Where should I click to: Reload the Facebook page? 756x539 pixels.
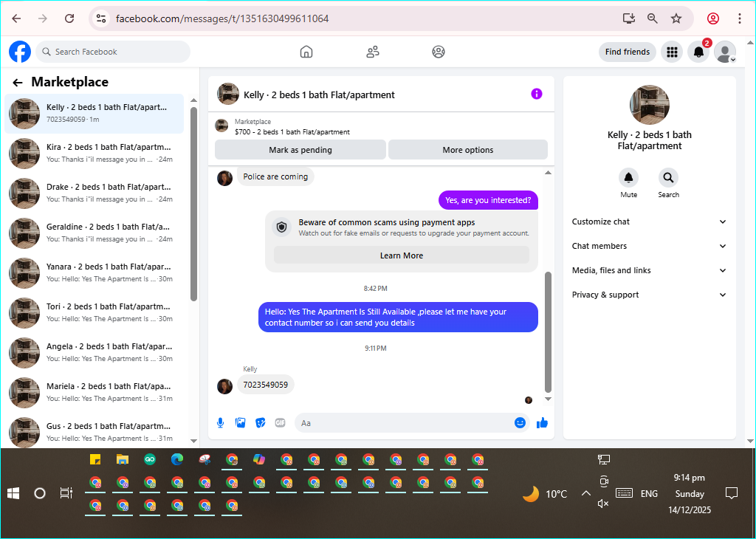click(x=69, y=18)
